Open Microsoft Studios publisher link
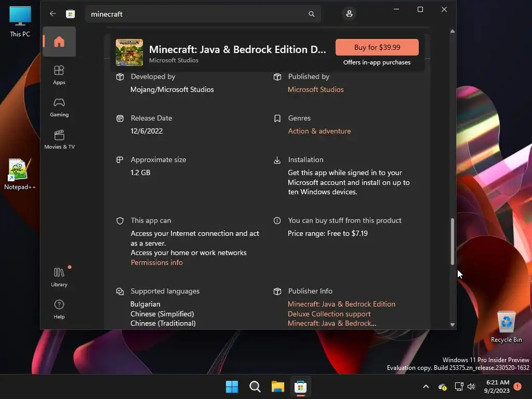The height and width of the screenshot is (399, 532). pos(315,89)
